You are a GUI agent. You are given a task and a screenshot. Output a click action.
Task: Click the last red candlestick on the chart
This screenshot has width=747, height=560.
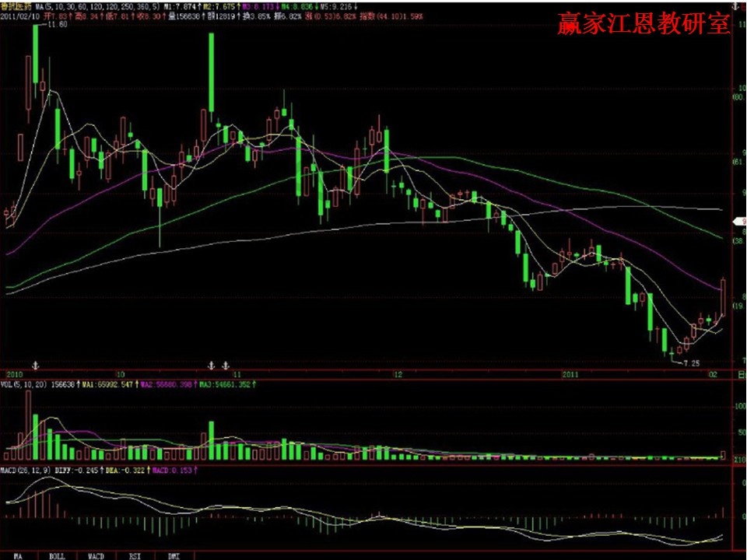click(724, 296)
